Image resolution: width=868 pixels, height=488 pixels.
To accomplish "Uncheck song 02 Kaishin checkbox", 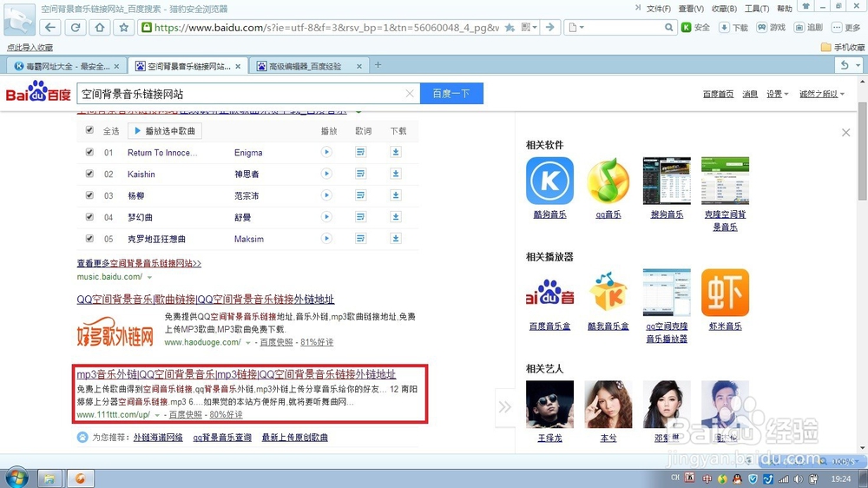I will pyautogui.click(x=89, y=174).
